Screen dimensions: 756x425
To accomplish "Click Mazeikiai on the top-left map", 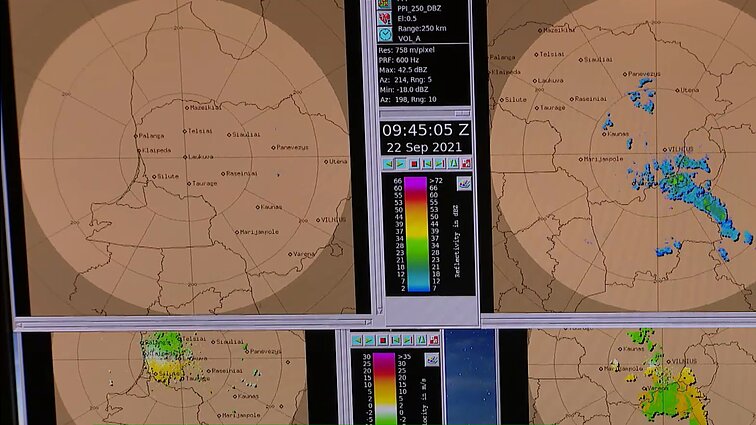I will [203, 108].
